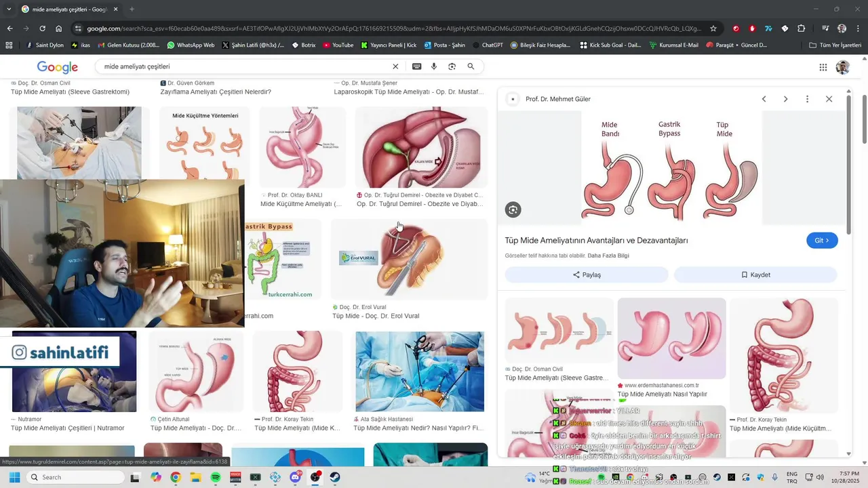Image resolution: width=868 pixels, height=488 pixels.
Task: Open the Nutramor Tüp Mide result title
Action: coord(68,428)
